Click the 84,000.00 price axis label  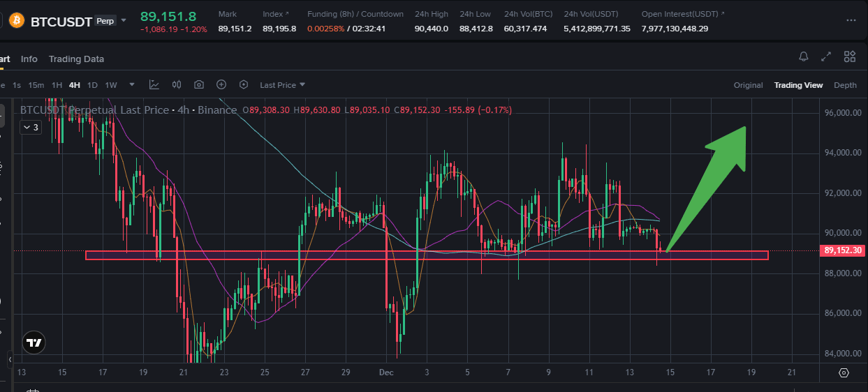point(843,354)
